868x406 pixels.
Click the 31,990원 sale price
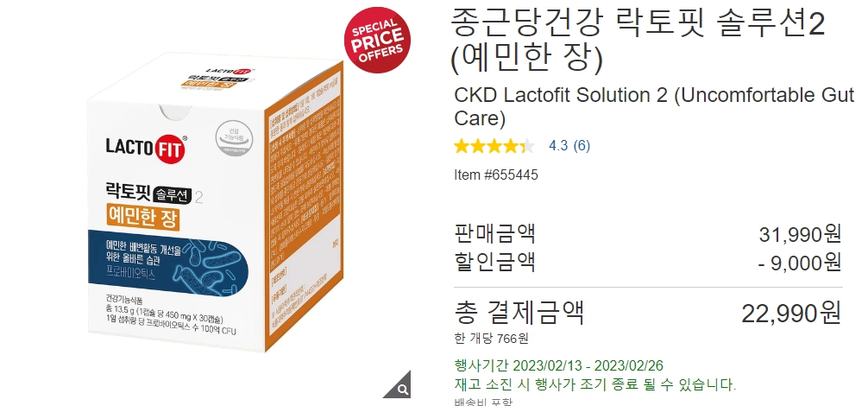[x=800, y=234]
